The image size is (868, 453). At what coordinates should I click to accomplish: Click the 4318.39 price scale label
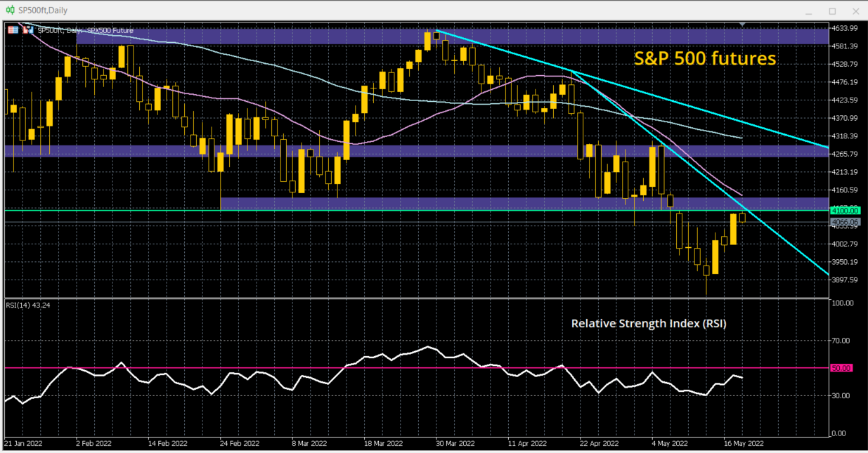(x=844, y=136)
